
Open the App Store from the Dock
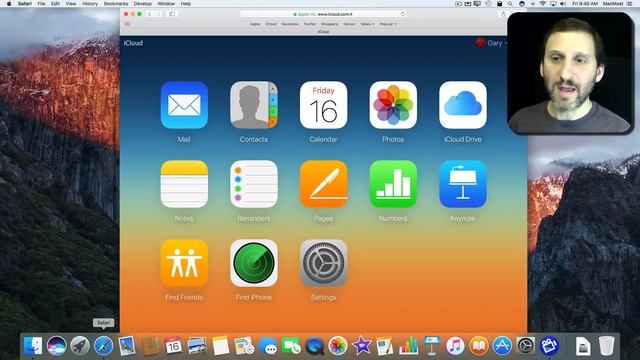coord(502,346)
